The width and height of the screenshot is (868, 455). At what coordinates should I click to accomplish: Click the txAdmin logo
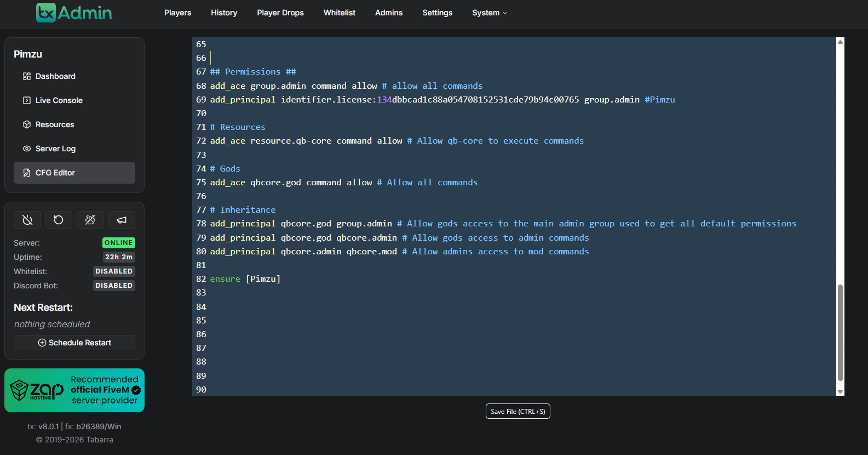[x=74, y=13]
